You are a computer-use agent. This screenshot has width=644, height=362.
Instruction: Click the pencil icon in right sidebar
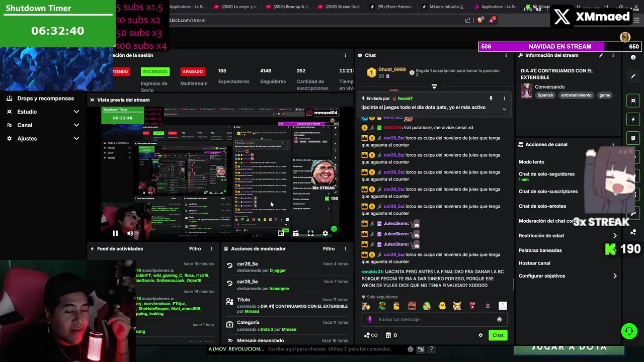pos(633,76)
